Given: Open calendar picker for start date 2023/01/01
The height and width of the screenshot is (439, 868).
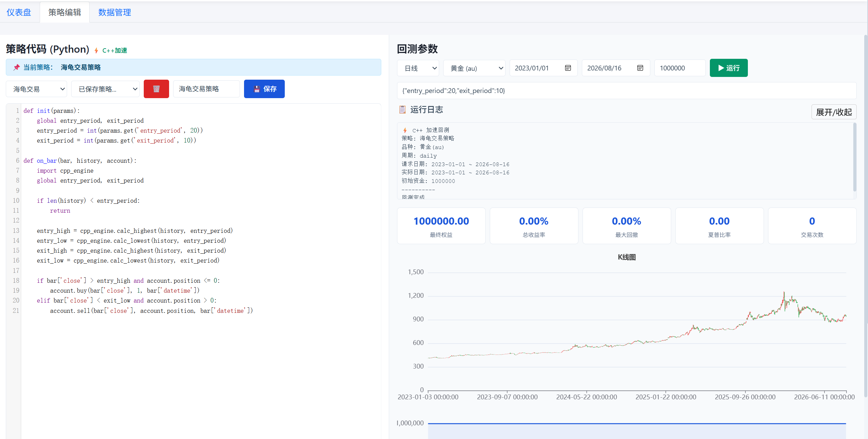Looking at the screenshot, I should click(568, 68).
